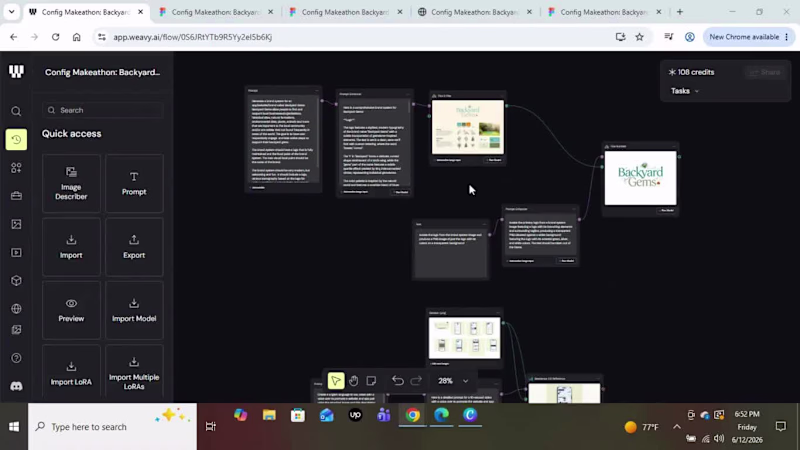Open the Discord icon in sidebar
This screenshot has width=800, height=450.
pyautogui.click(x=16, y=386)
